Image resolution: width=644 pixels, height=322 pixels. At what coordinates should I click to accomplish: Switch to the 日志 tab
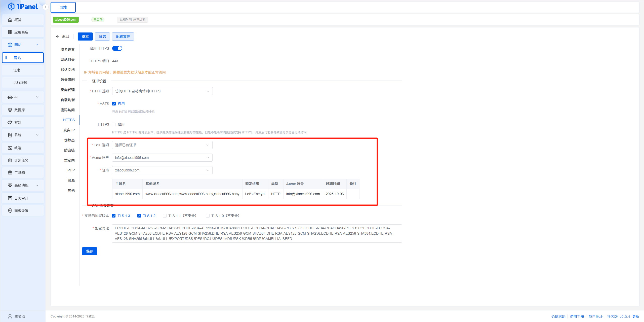[102, 37]
